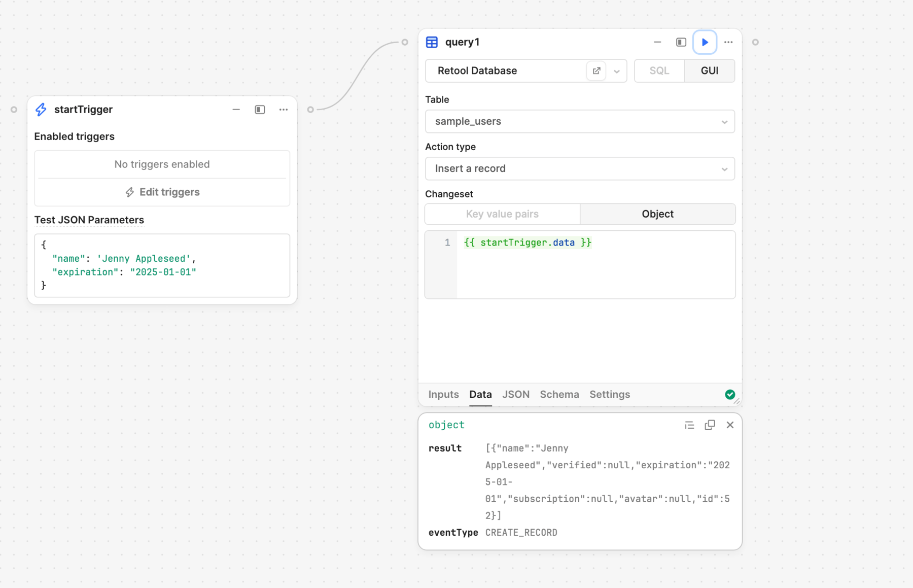Viewport: 913px width, 588px height.
Task: Click the object type label
Action: (446, 425)
